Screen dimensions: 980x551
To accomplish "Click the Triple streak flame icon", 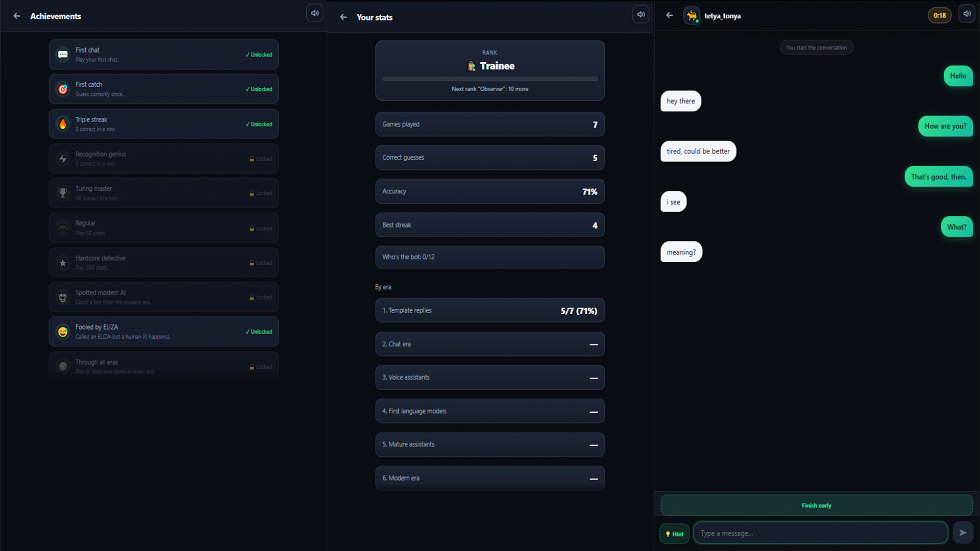I will (63, 124).
